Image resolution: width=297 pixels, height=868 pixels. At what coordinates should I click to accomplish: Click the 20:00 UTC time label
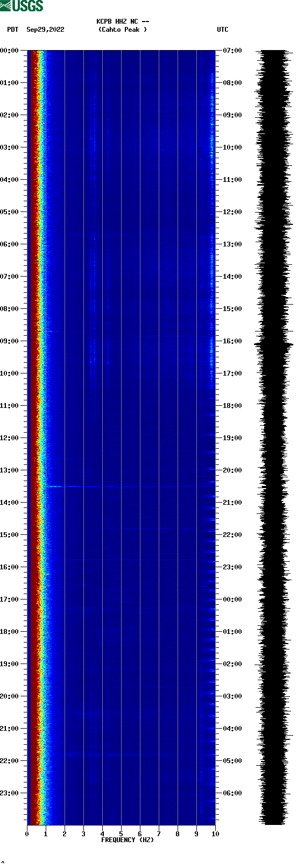point(232,470)
